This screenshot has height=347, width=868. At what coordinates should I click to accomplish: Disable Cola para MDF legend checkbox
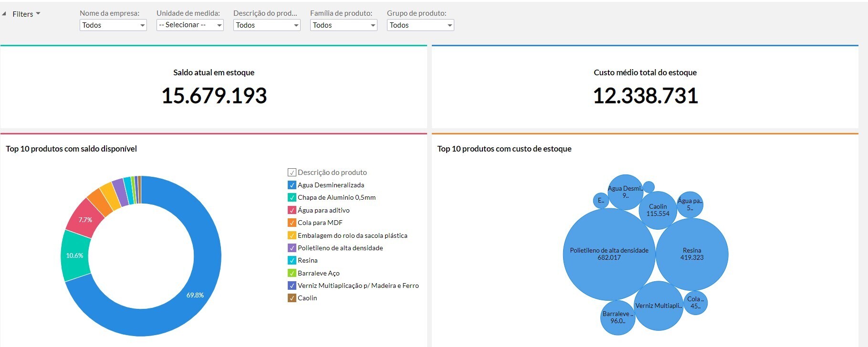[292, 223]
